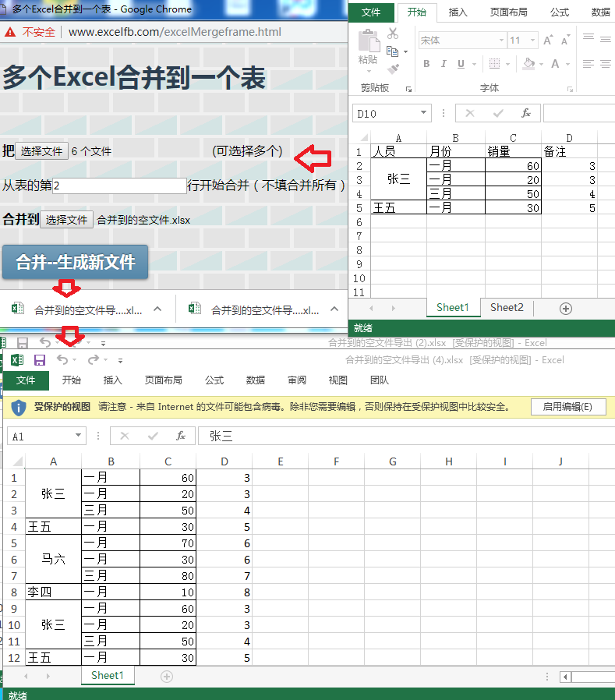
Task: Expand the underline style dropdown arrow
Action: (x=475, y=64)
